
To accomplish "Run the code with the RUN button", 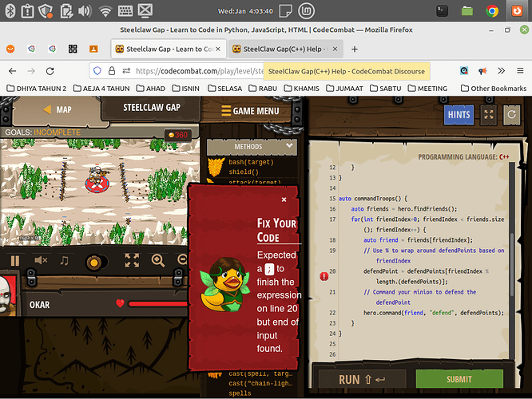I will point(362,379).
